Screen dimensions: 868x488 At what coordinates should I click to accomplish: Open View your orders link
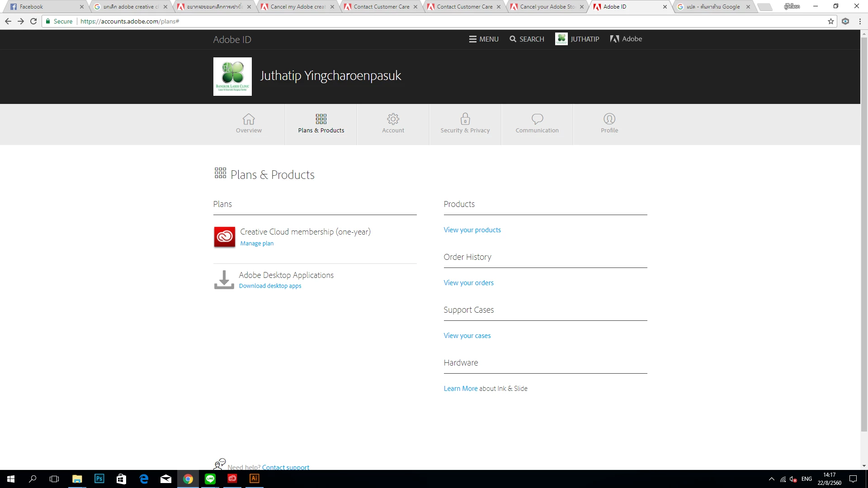[x=468, y=283]
